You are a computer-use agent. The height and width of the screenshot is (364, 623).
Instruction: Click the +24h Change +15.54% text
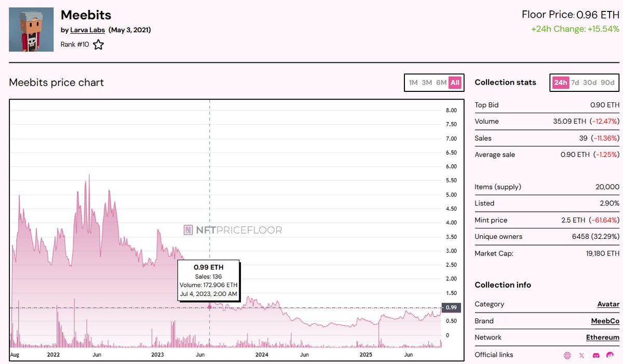(x=575, y=29)
